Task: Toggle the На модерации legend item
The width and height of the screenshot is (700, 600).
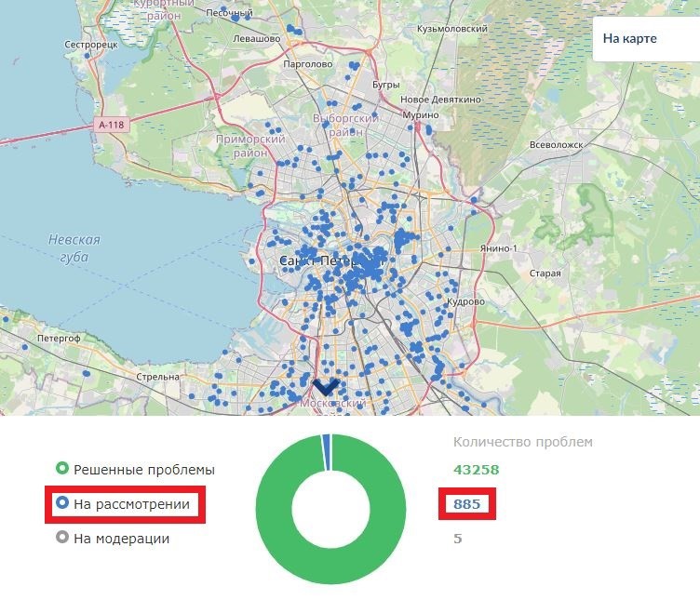Action: [121, 538]
